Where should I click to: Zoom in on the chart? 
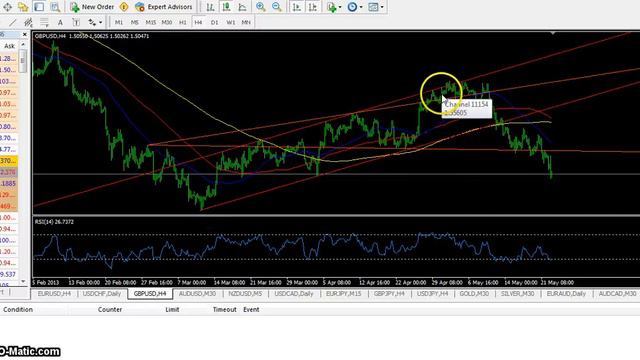[x=260, y=7]
